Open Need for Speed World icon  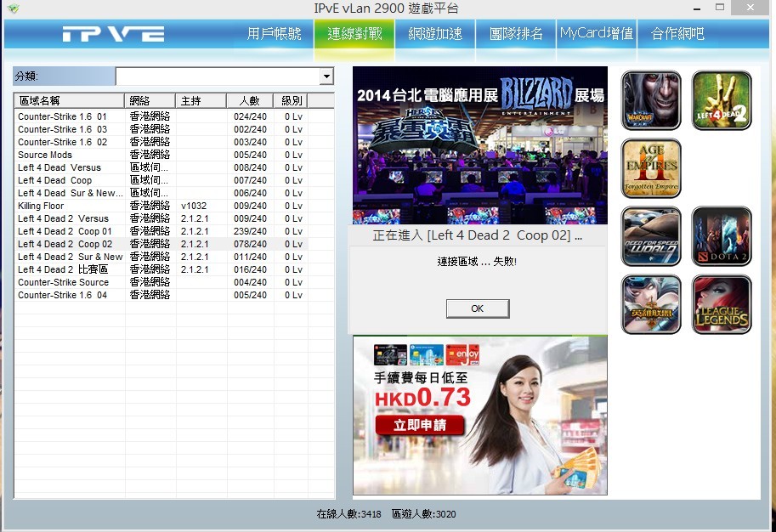pos(651,236)
